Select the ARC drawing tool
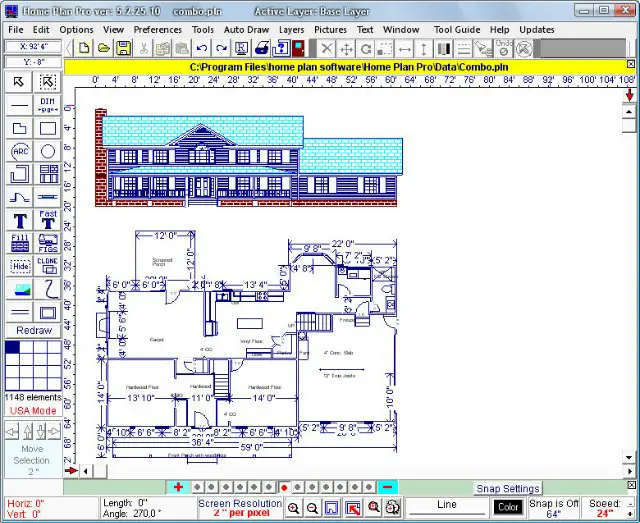Image resolution: width=640 pixels, height=523 pixels. [19, 151]
